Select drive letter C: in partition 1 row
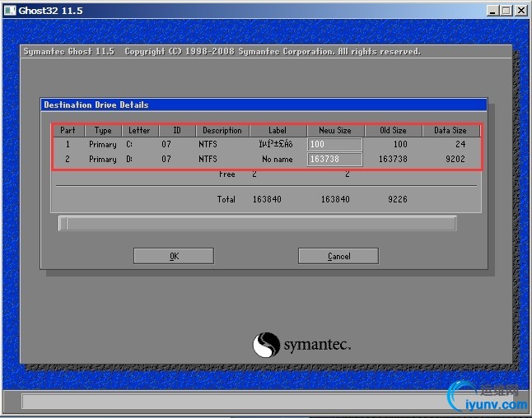 129,145
